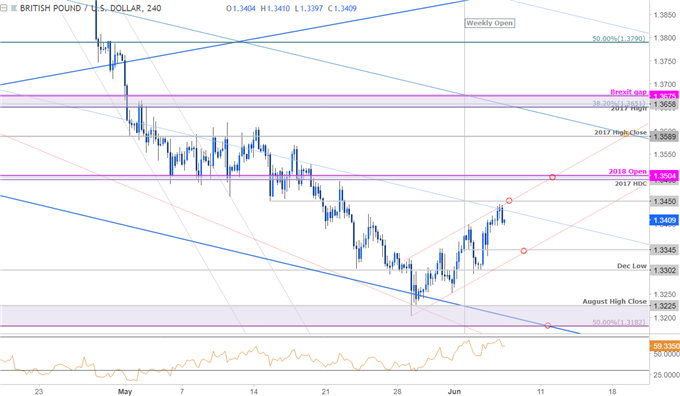The width and height of the screenshot is (680, 396).
Task: Click the 14 date axis label
Action: point(254,391)
